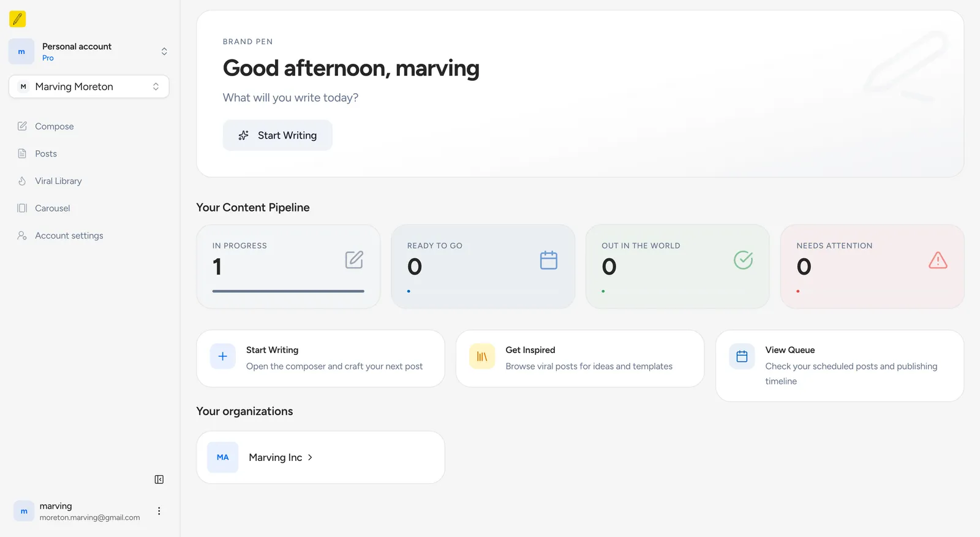Click the Needs Attention warning triangle icon

click(938, 260)
